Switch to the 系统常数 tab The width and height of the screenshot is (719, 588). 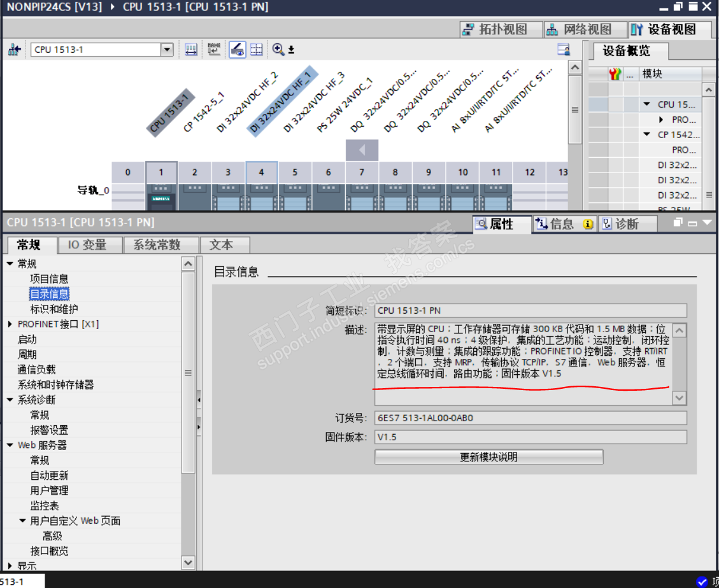(x=160, y=245)
